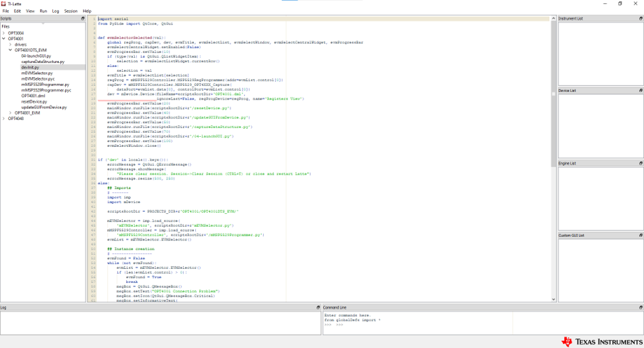Screen dimensions: 644x348
Task: Open the Run menu
Action: click(x=43, y=11)
